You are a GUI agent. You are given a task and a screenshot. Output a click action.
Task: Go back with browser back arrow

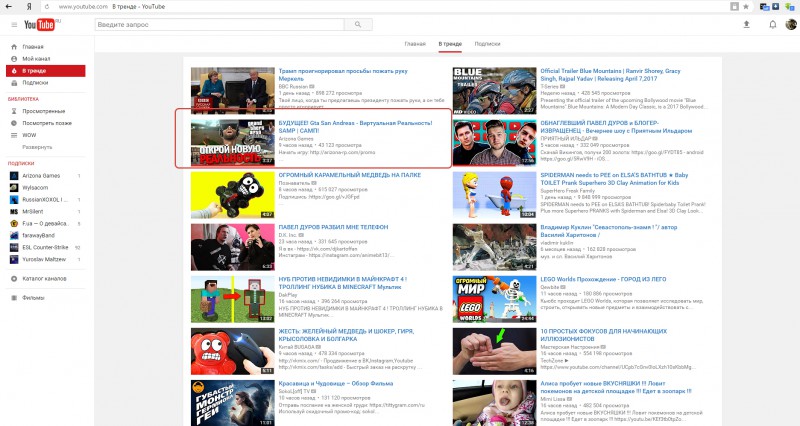click(x=9, y=7)
